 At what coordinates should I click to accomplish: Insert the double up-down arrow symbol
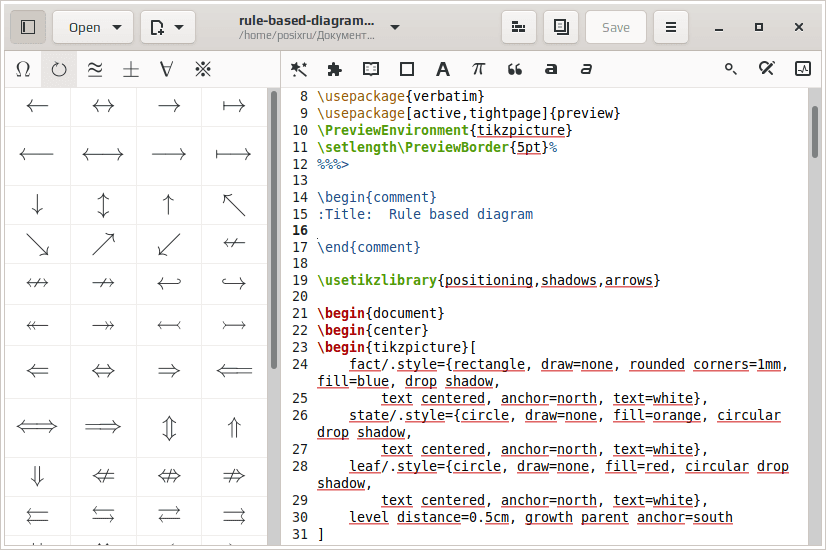click(169, 428)
